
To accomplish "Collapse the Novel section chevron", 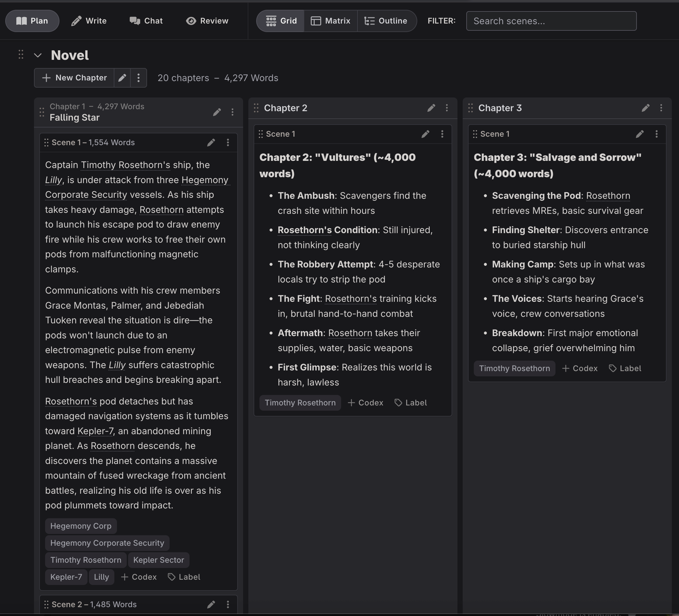I will pos(38,55).
